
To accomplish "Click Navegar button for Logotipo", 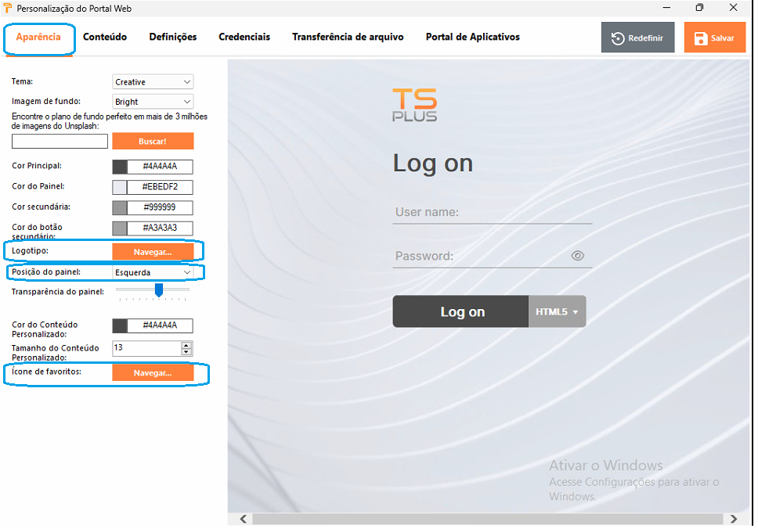I will (153, 251).
